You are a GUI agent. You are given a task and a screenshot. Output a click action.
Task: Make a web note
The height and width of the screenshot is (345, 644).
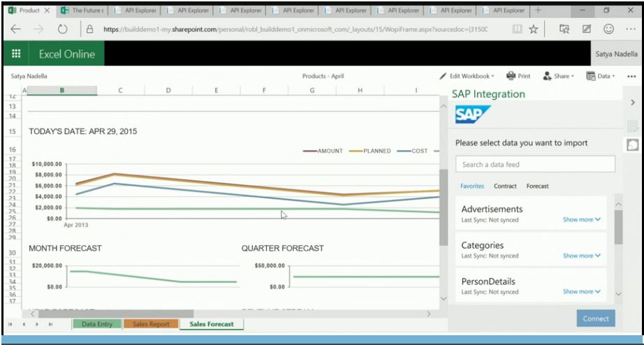tap(587, 29)
